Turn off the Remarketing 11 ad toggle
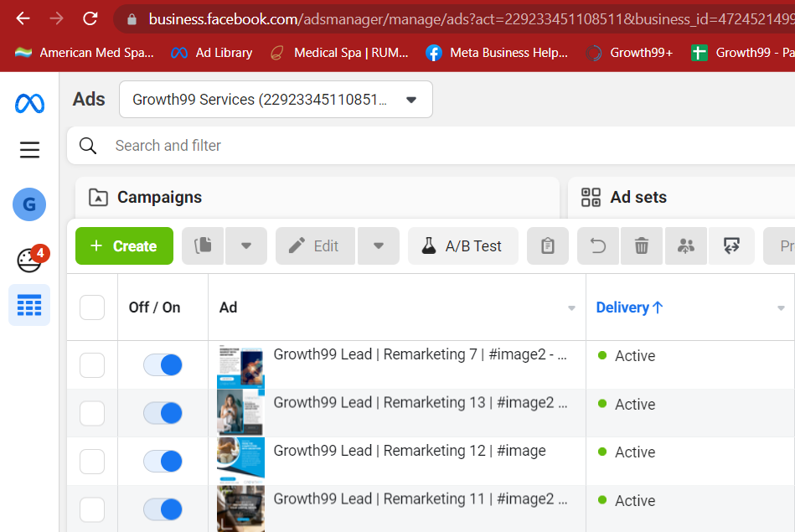The width and height of the screenshot is (795, 532). click(163, 509)
